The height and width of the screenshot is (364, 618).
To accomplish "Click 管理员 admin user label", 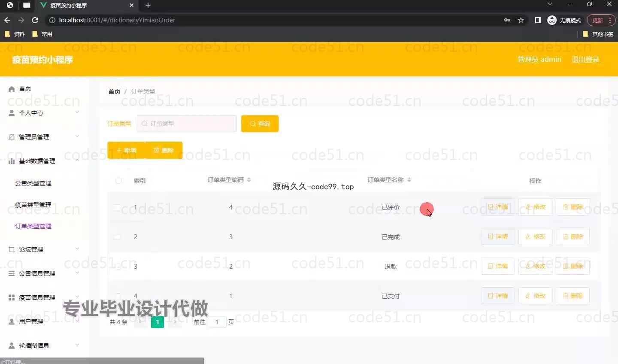I will pyautogui.click(x=539, y=60).
